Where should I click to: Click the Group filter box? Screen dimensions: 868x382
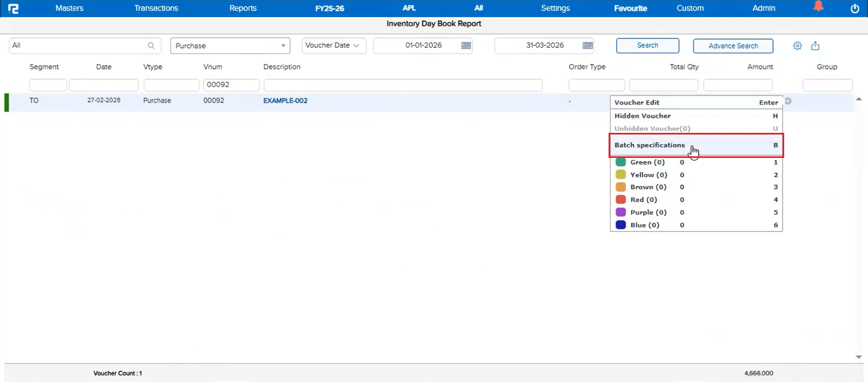827,85
